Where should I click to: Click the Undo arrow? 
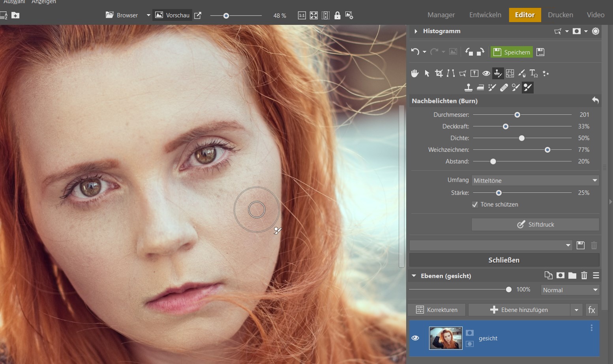(x=415, y=52)
